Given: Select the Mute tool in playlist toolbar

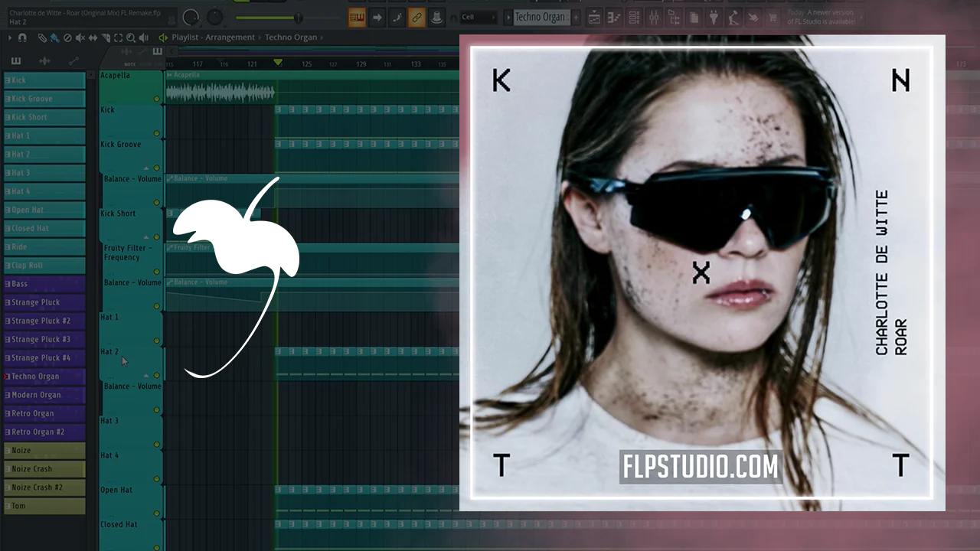Looking at the screenshot, I should coord(80,37).
